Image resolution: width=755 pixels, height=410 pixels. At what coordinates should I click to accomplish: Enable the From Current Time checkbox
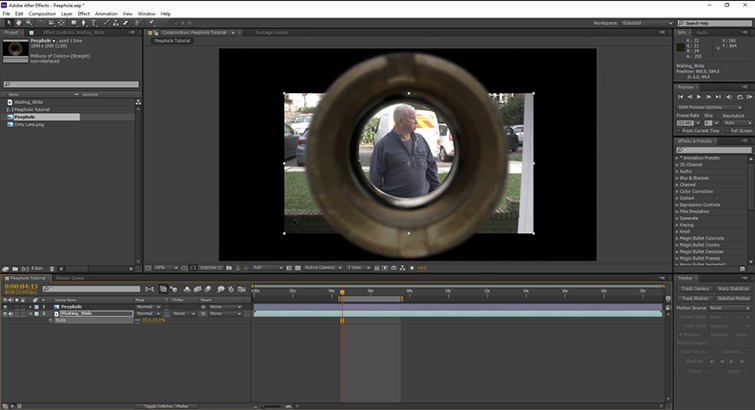[x=680, y=130]
